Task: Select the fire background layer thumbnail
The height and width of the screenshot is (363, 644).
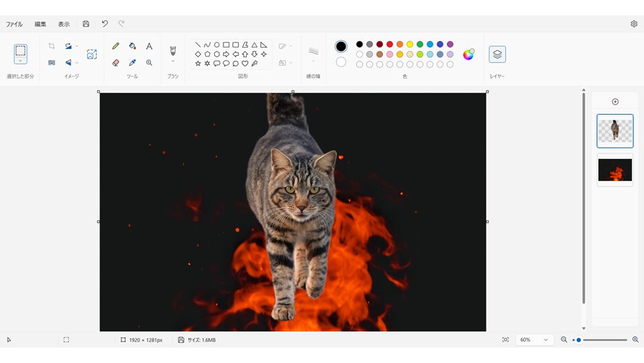Action: (615, 170)
